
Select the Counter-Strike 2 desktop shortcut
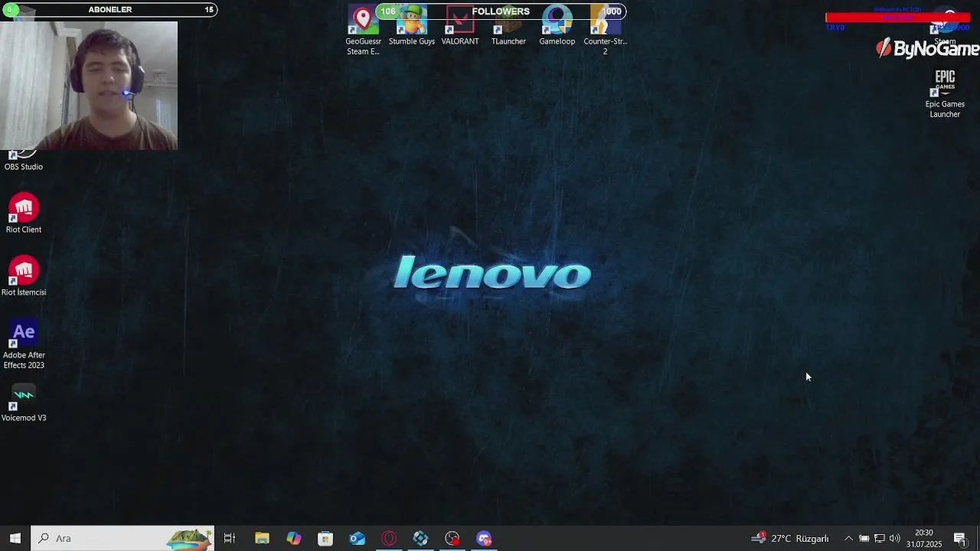605,31
